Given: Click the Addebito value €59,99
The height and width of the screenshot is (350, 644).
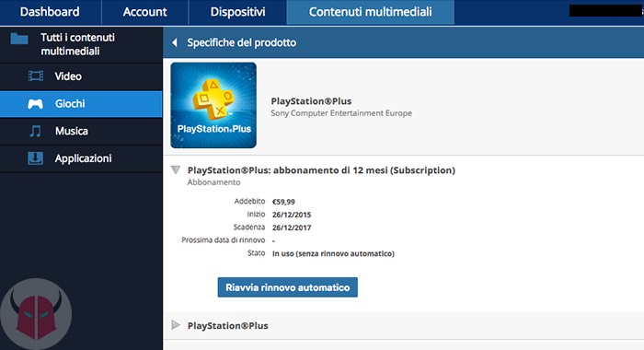Looking at the screenshot, I should [x=283, y=202].
